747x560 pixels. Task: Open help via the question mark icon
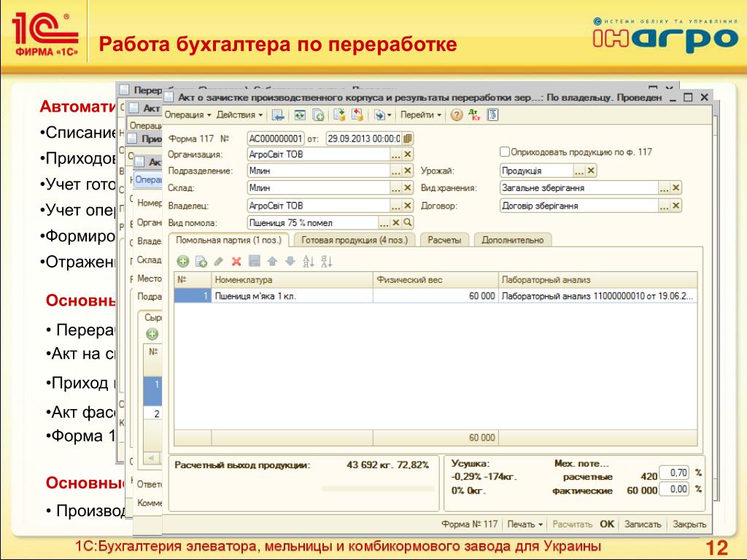[x=457, y=114]
